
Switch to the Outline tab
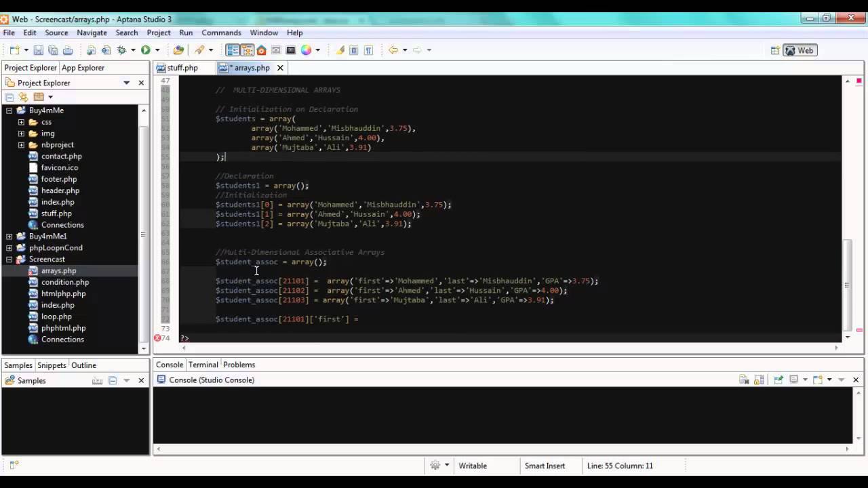[x=83, y=365]
